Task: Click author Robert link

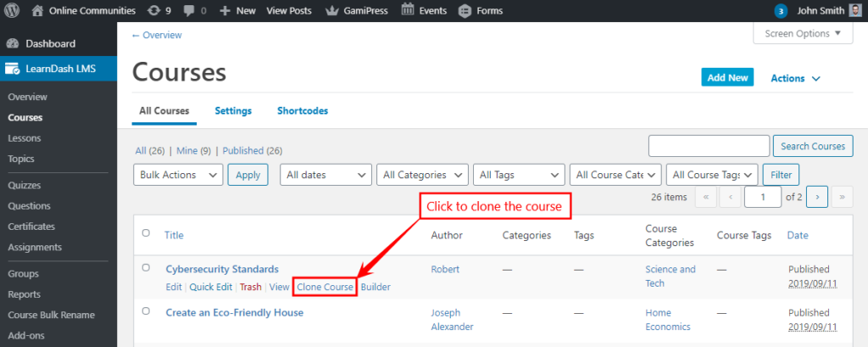Action: [x=445, y=269]
